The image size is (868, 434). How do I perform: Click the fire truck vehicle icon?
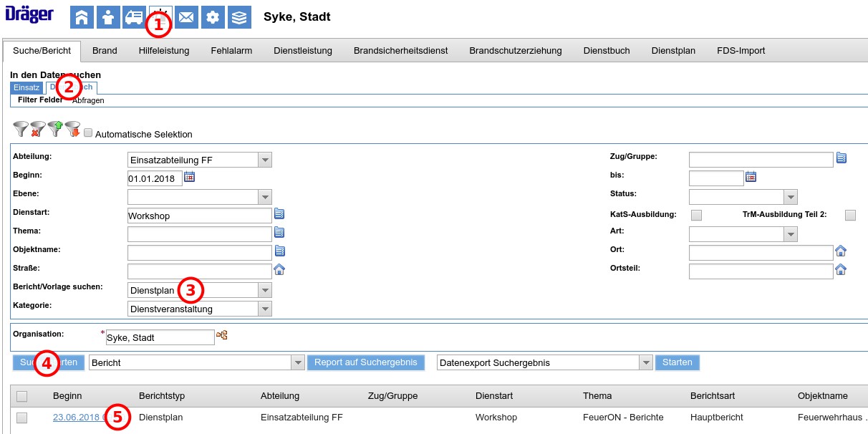pos(134,17)
